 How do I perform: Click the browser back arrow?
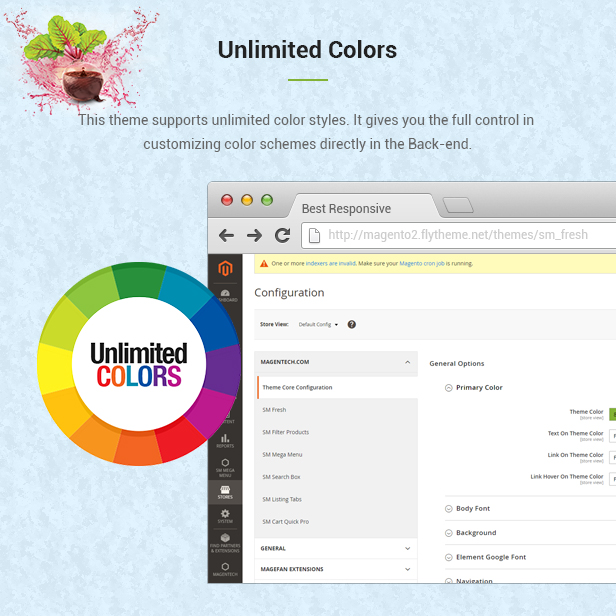[227, 236]
